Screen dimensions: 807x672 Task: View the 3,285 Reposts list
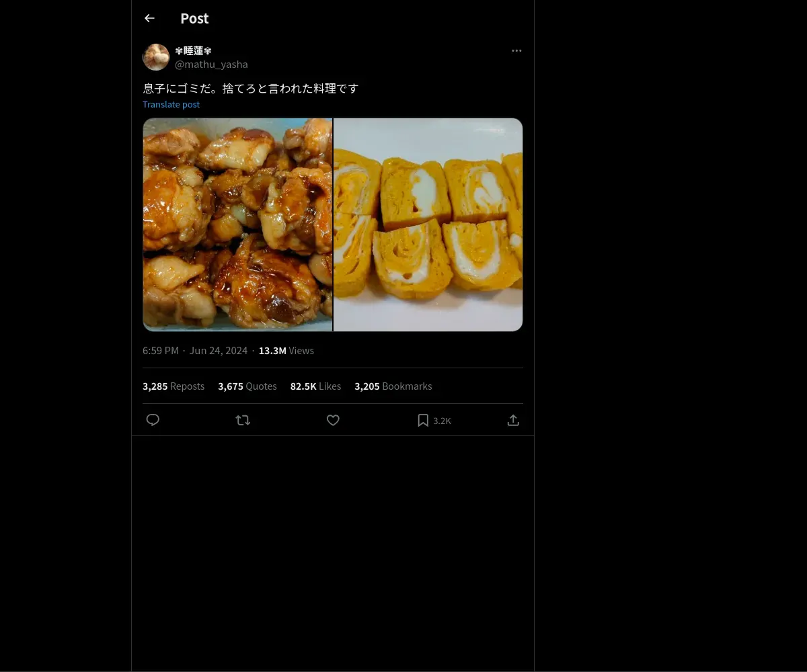(x=174, y=386)
